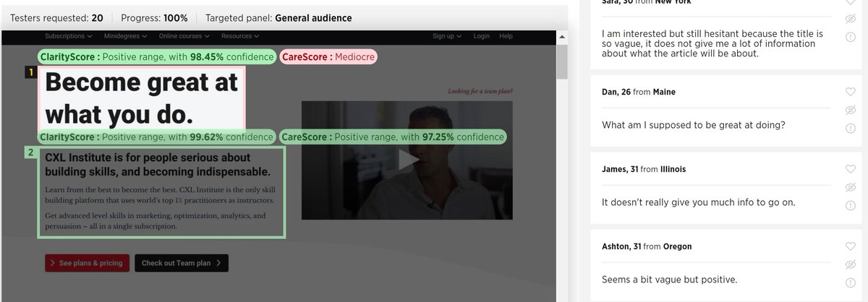Open the Login link in navbar
868x302 pixels.
click(482, 36)
